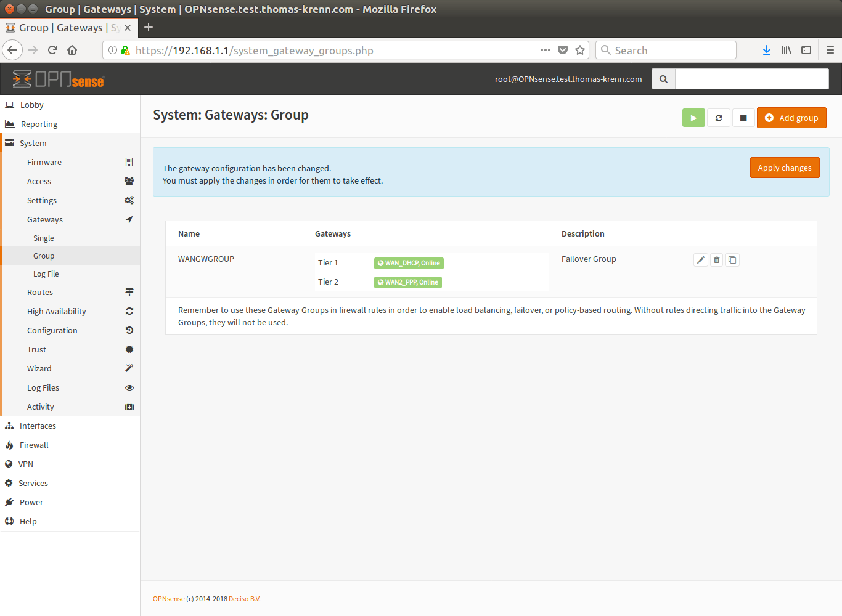Viewport: 842px width, 616px height.
Task: Open Firmware submenu
Action: pos(71,162)
